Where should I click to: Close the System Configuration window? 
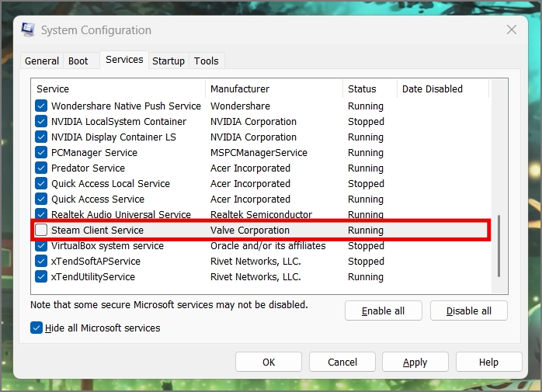512,29
